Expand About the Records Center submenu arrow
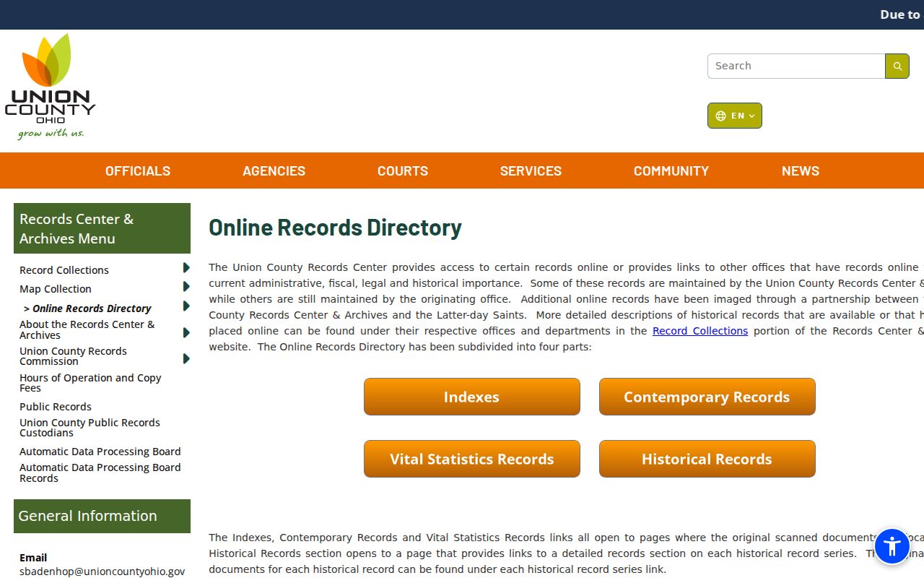The height and width of the screenshot is (578, 924). click(x=186, y=332)
